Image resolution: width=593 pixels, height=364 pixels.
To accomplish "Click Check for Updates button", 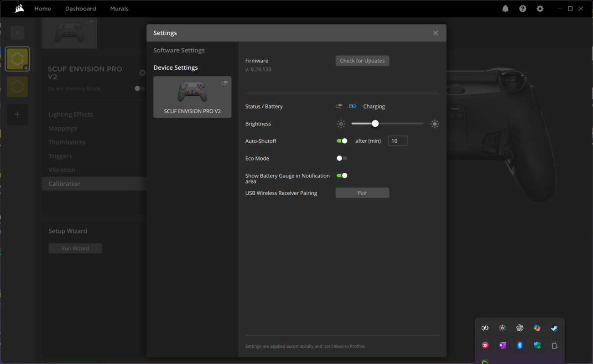I will [x=362, y=61].
